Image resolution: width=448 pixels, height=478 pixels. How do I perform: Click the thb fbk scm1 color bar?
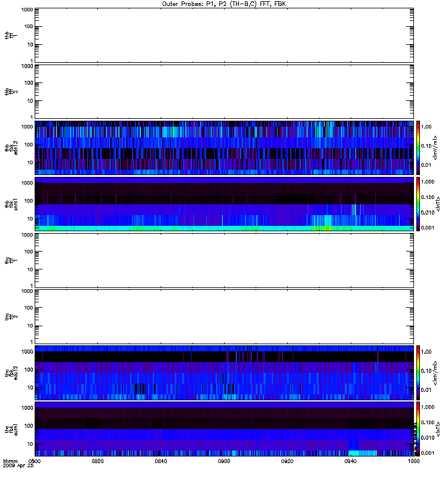(x=418, y=204)
